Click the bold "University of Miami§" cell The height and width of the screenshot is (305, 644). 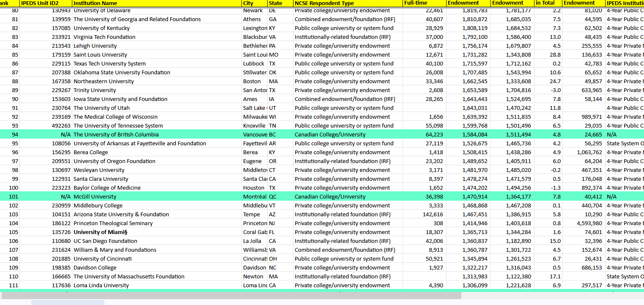point(157,232)
